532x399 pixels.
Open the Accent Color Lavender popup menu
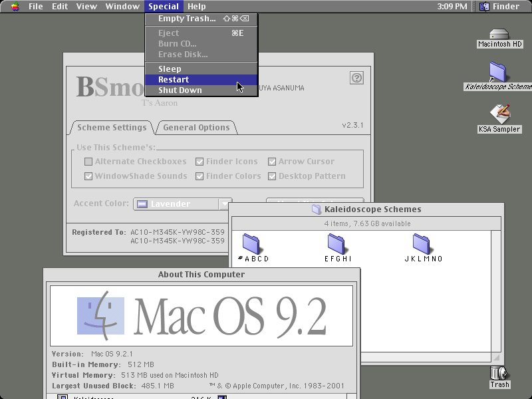coord(182,204)
